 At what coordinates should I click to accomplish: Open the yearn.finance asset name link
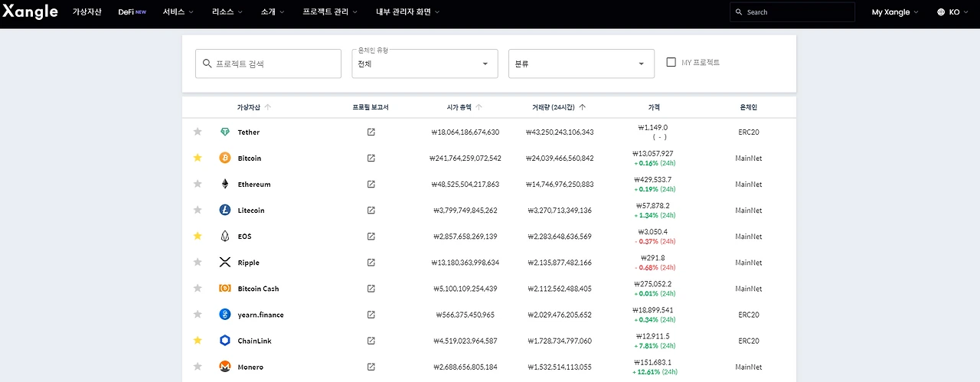260,315
